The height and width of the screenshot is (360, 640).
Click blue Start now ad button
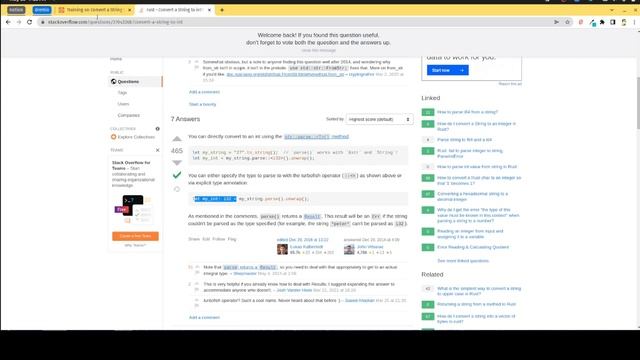click(448, 70)
